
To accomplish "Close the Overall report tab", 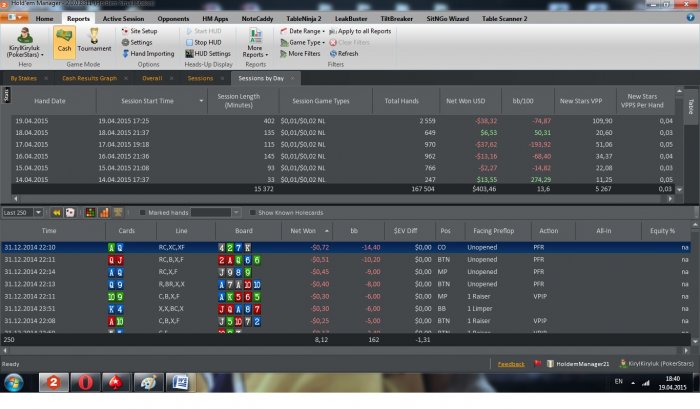I will tap(171, 78).
